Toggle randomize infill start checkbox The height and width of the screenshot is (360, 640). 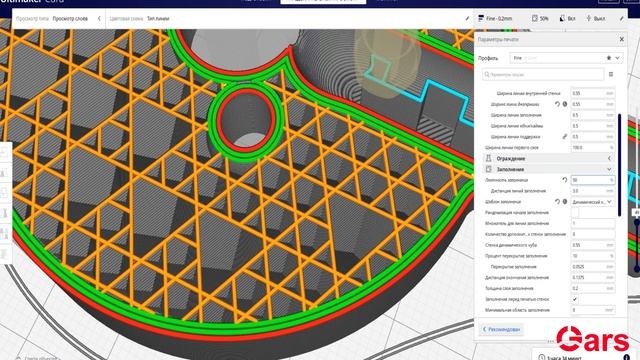click(x=575, y=212)
